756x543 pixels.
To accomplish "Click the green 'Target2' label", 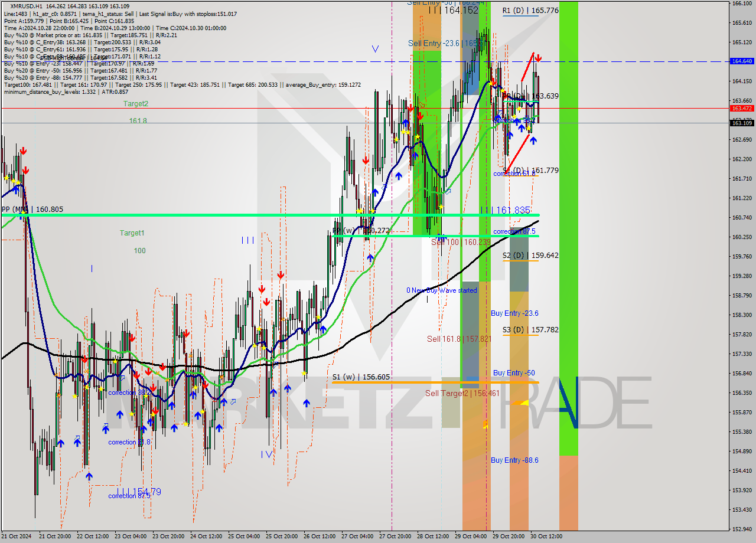I will pyautogui.click(x=136, y=103).
